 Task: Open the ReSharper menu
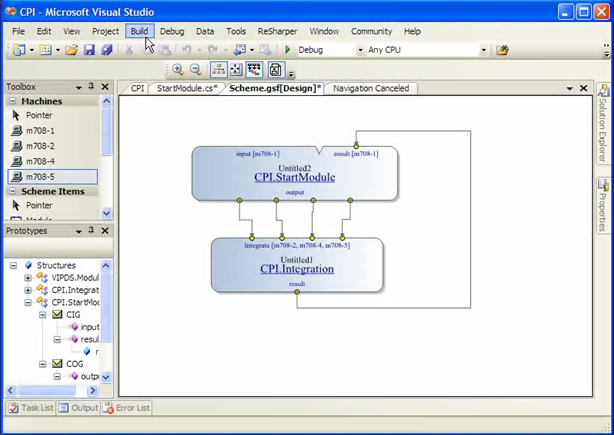tap(277, 31)
